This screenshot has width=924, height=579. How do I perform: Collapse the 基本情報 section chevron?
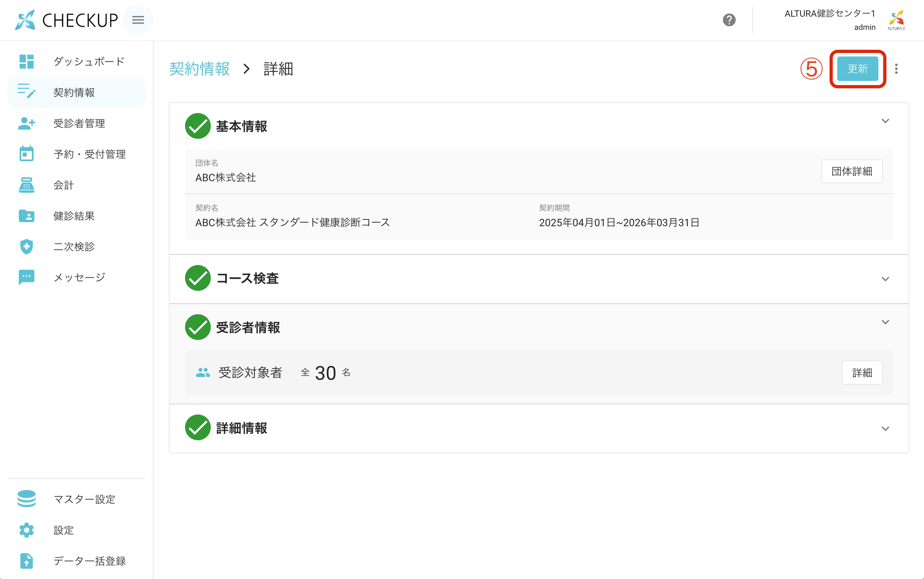[x=885, y=121]
